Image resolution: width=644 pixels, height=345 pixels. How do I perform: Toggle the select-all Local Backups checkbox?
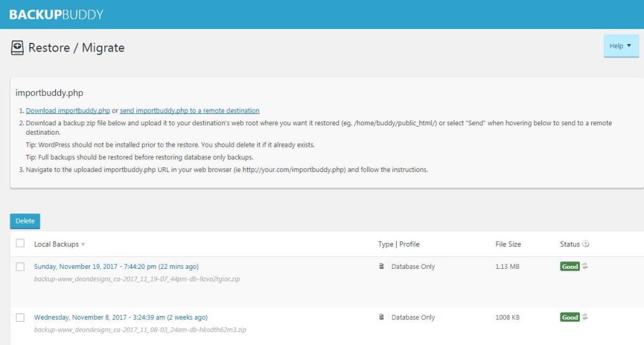[20, 243]
